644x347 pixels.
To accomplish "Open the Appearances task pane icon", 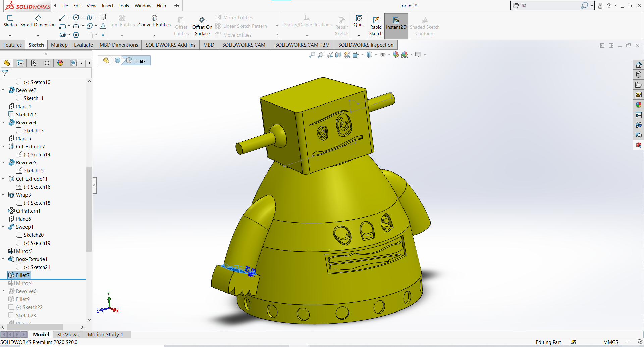I will click(639, 105).
